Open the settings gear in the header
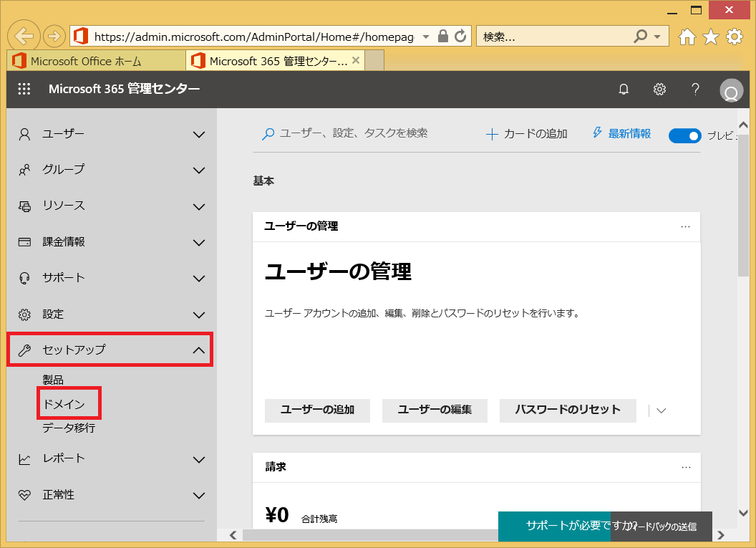This screenshot has width=756, height=548. pos(659,90)
